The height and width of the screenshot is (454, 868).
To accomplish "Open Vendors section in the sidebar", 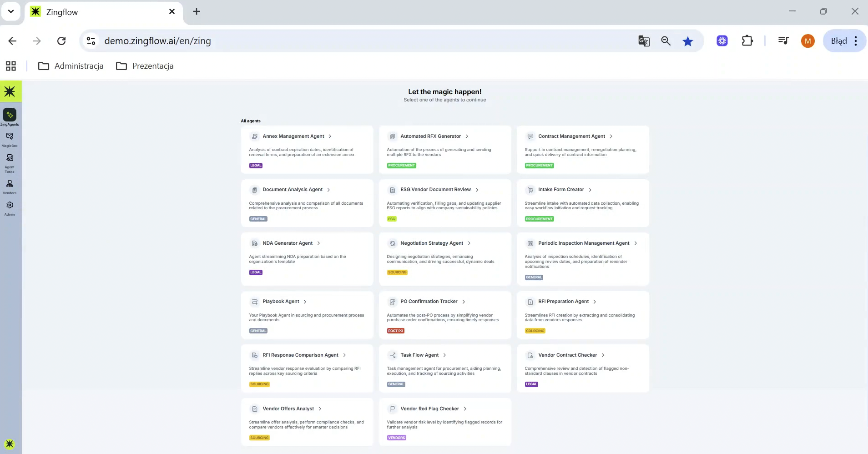I will 10,184.
